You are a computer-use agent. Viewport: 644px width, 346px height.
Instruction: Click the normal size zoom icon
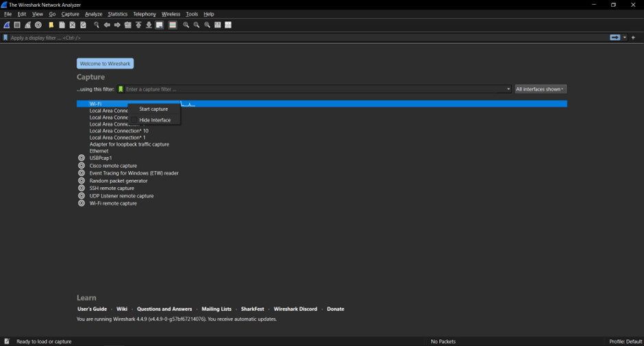click(x=207, y=25)
